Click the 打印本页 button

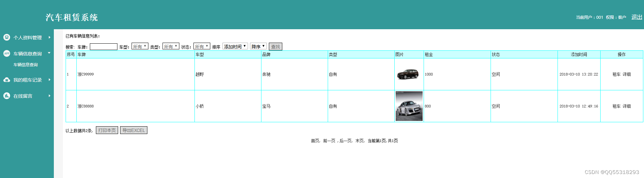(x=107, y=130)
